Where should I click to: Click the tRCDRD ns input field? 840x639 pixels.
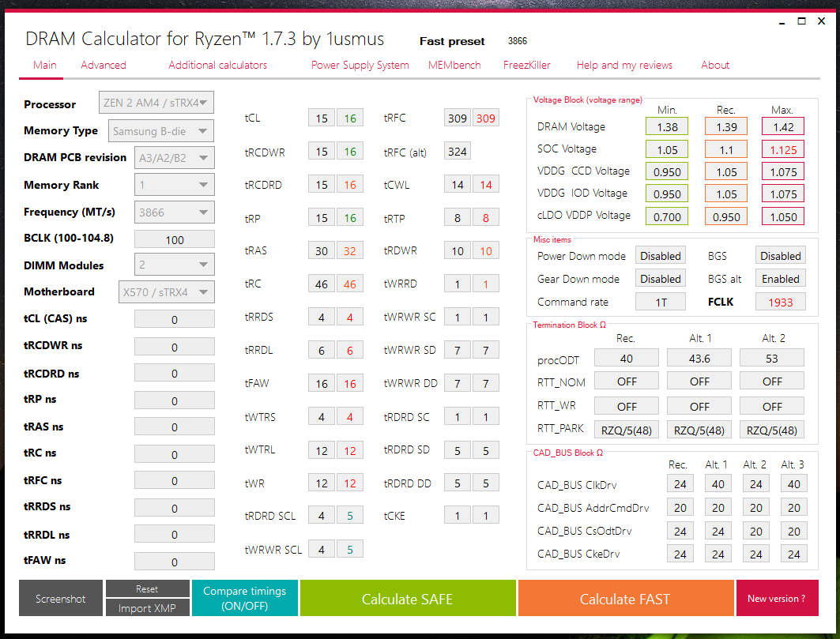174,373
